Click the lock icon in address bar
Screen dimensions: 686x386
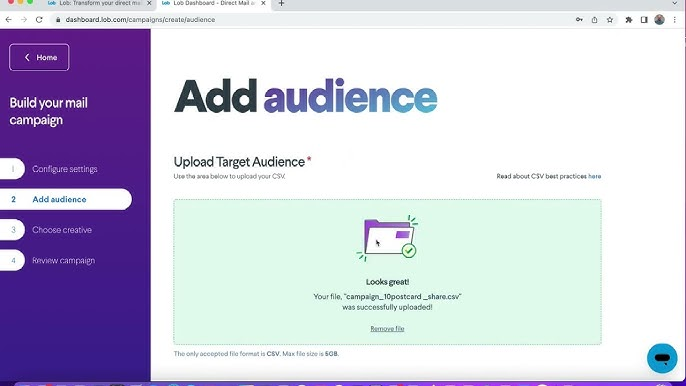pos(58,20)
